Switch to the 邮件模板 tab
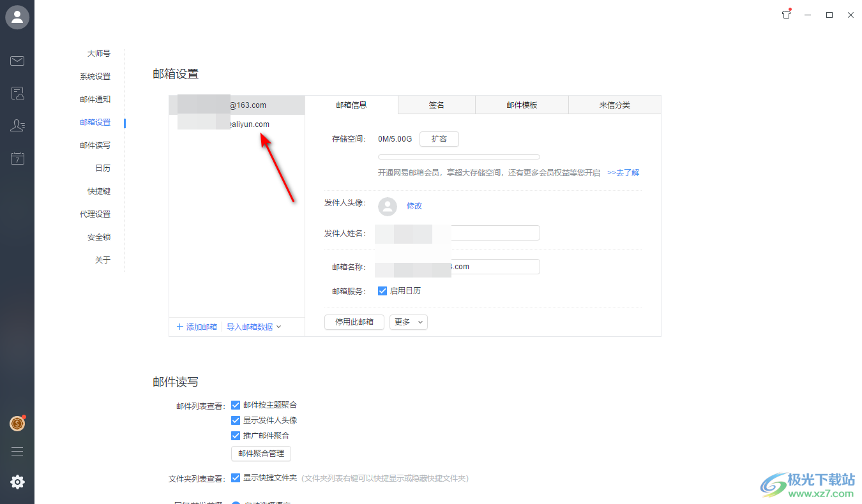The width and height of the screenshot is (862, 504). tap(522, 105)
